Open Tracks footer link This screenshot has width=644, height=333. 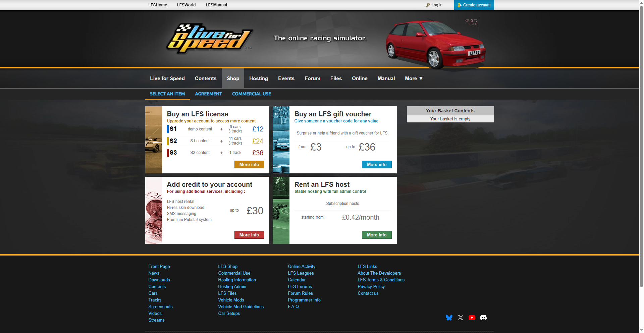point(155,300)
